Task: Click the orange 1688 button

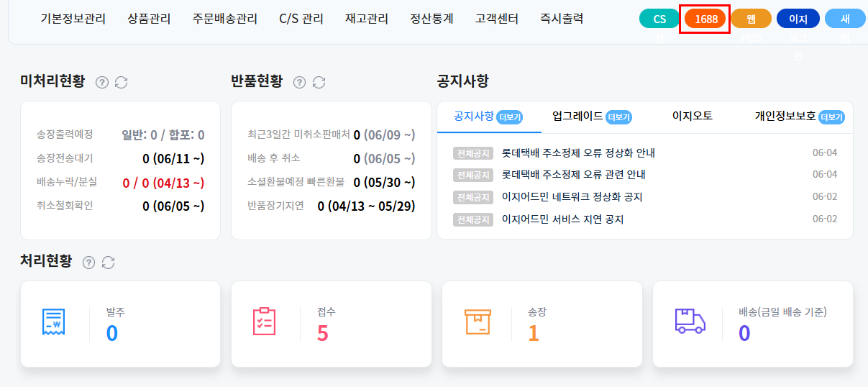Action: point(705,19)
